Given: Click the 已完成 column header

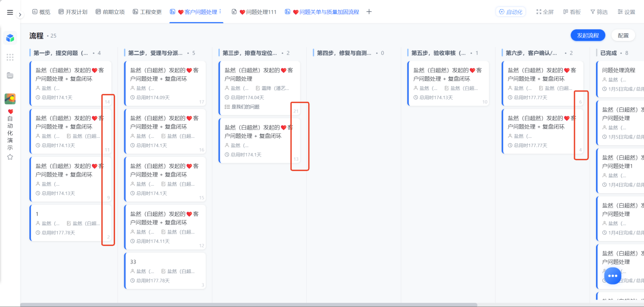Looking at the screenshot, I should pyautogui.click(x=609, y=53).
